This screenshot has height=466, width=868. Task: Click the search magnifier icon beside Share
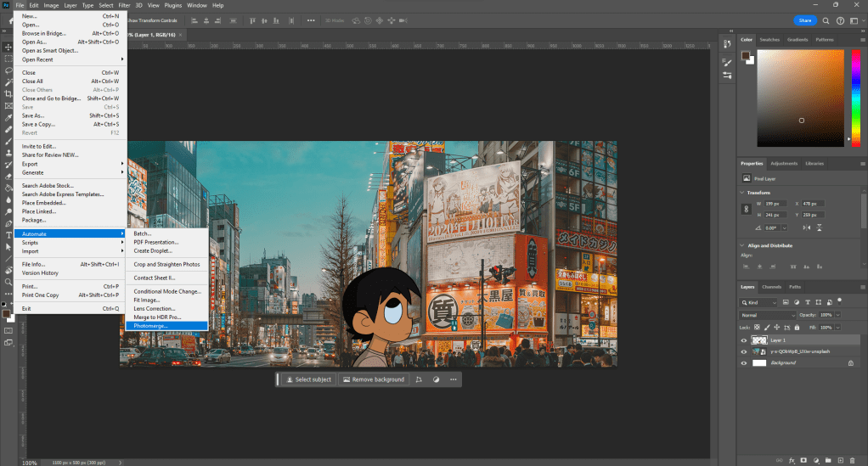tap(827, 20)
